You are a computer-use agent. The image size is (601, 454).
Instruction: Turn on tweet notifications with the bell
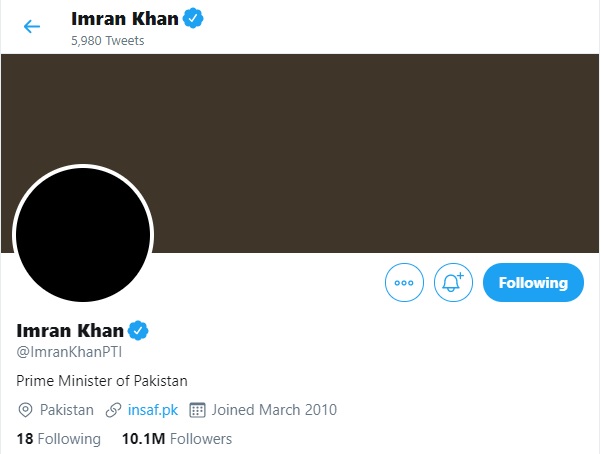[453, 283]
